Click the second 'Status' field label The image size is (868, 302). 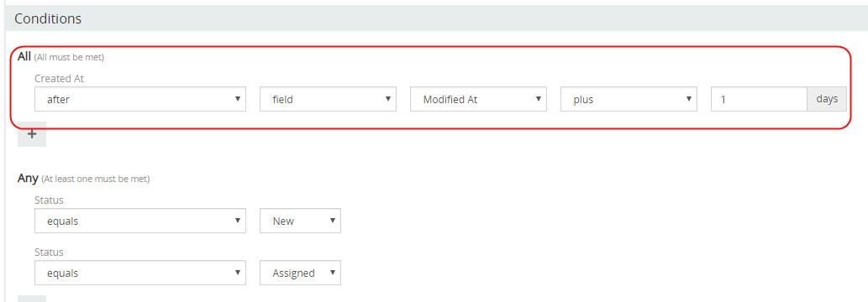point(49,253)
